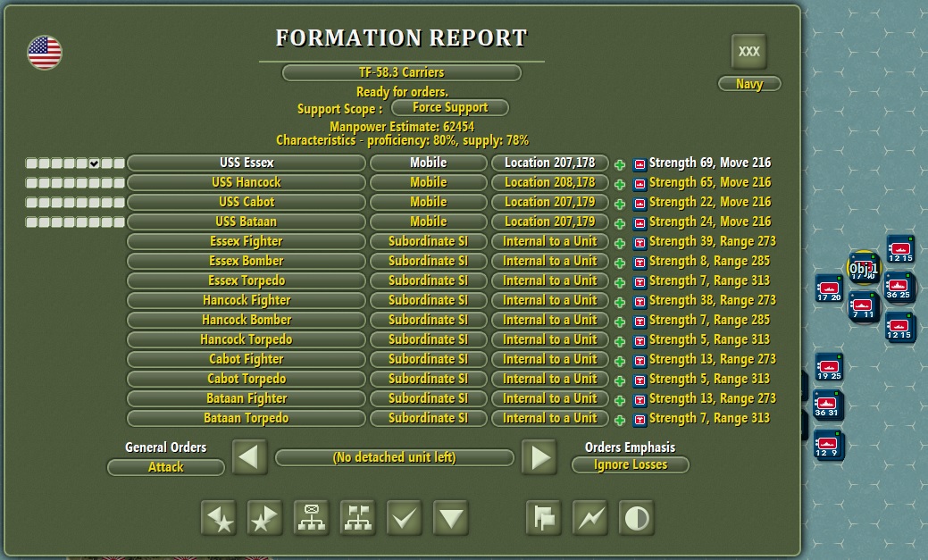Viewport: 928px width, 560px height.
Task: Click the overlapping flags icon button
Action: pyautogui.click(x=543, y=518)
